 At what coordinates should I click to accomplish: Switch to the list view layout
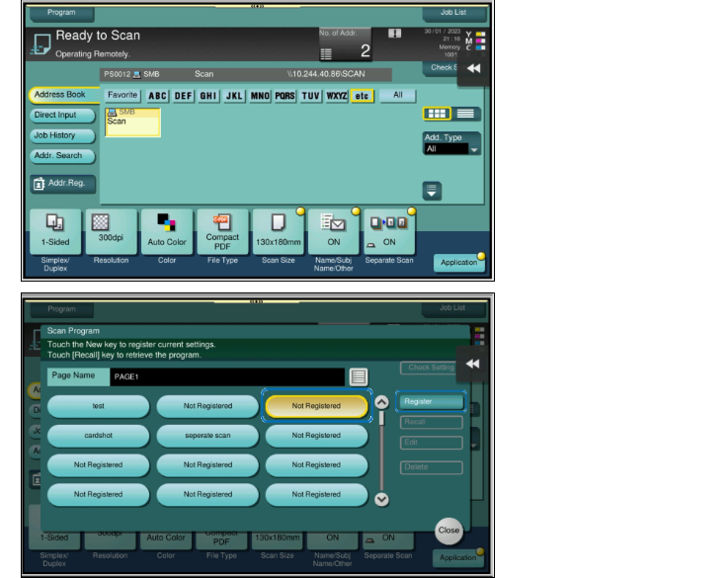pyautogui.click(x=465, y=114)
